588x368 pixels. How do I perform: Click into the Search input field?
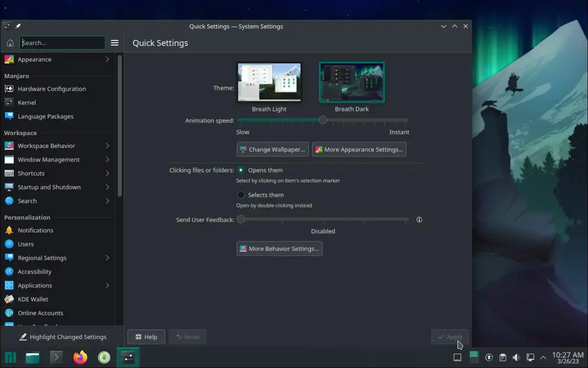[x=62, y=43]
